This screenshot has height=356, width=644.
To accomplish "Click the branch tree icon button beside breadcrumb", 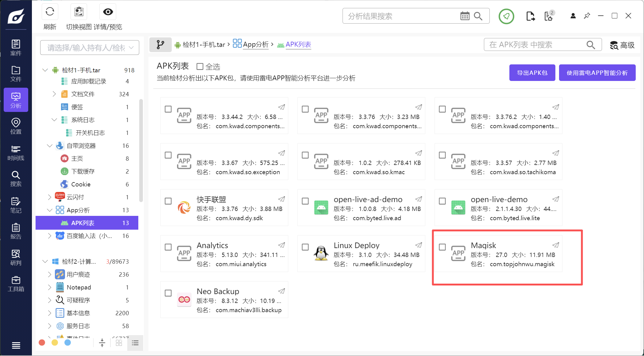I will (x=160, y=45).
